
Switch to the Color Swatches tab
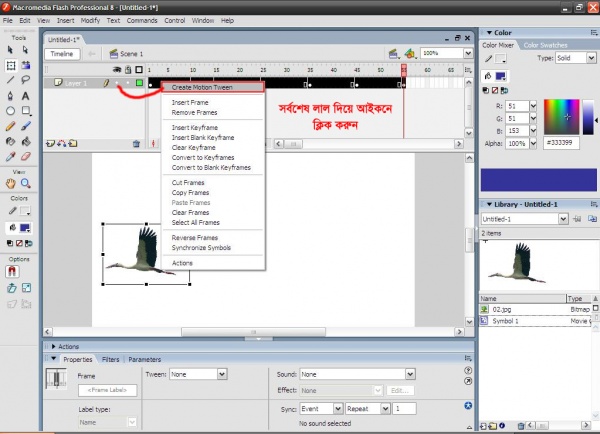coord(545,45)
